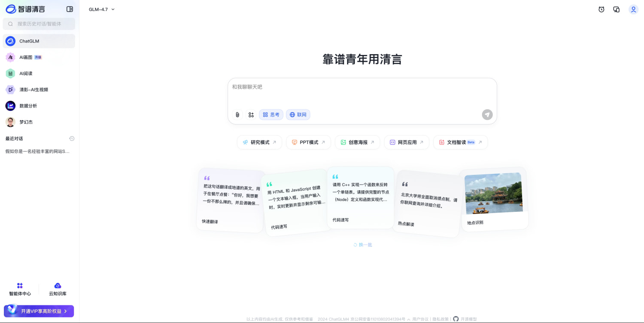Open 网页应用
The width and height of the screenshot is (644, 323).
point(407,142)
